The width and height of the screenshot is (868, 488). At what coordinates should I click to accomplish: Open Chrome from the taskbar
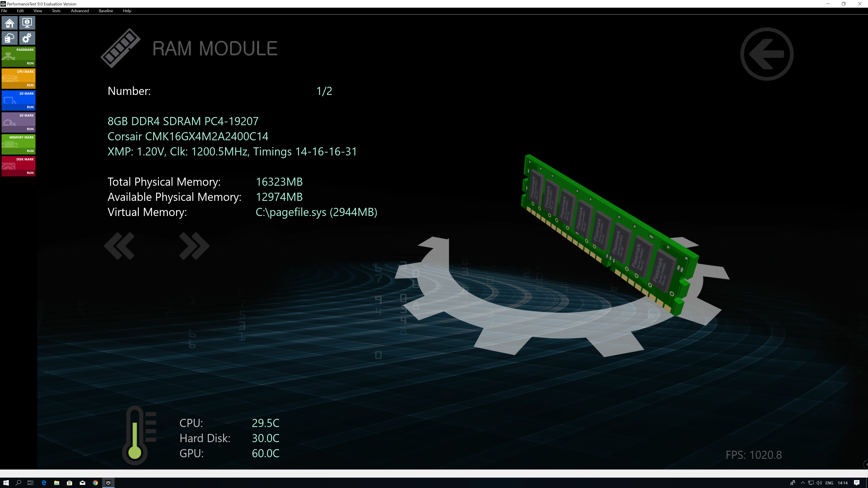[x=95, y=483]
